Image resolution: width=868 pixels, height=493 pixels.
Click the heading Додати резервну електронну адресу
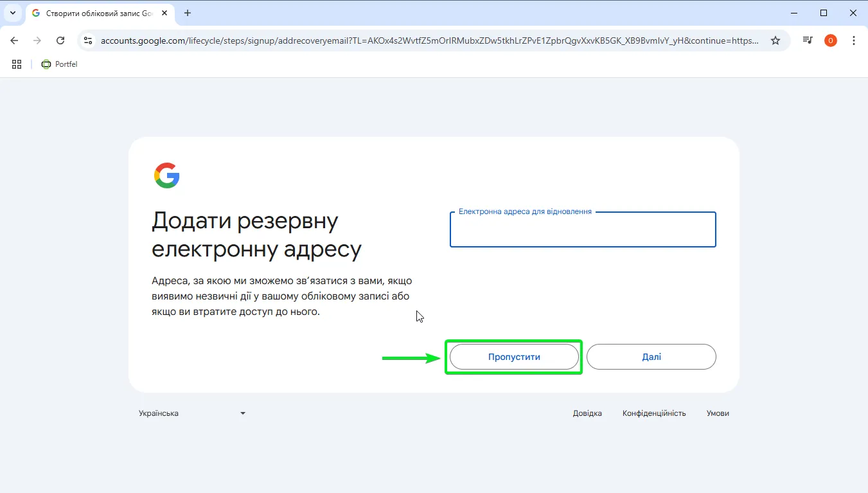[257, 235]
